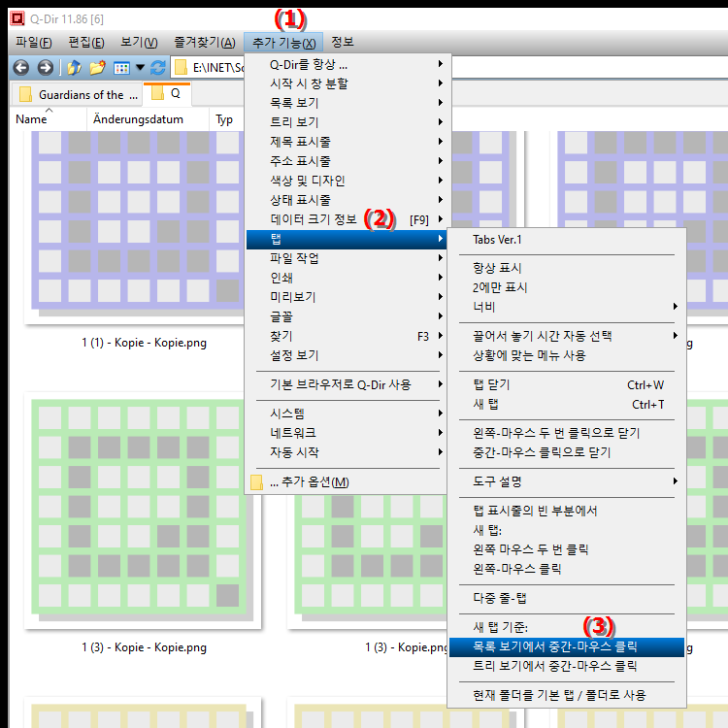Viewport: 728px width, 728px height.
Task: Open the 편집(E) menu
Action: tap(86, 43)
